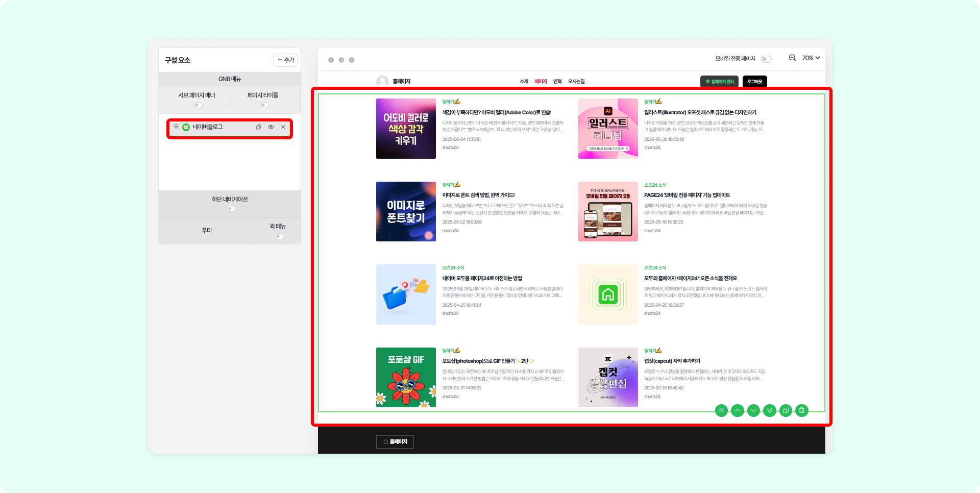Move the section up one step
Image resolution: width=980 pixels, height=493 pixels.
click(738, 410)
